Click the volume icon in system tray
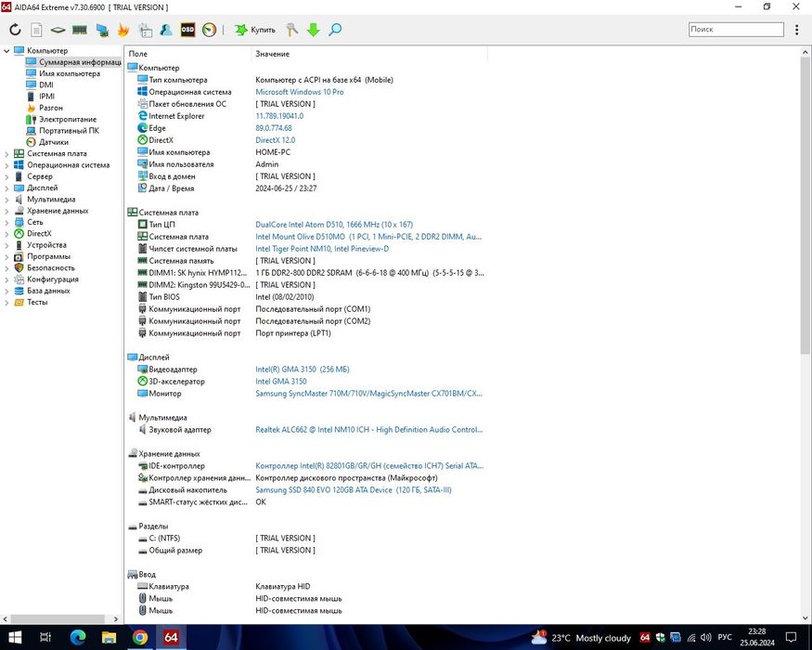812x650 pixels. [x=706, y=638]
